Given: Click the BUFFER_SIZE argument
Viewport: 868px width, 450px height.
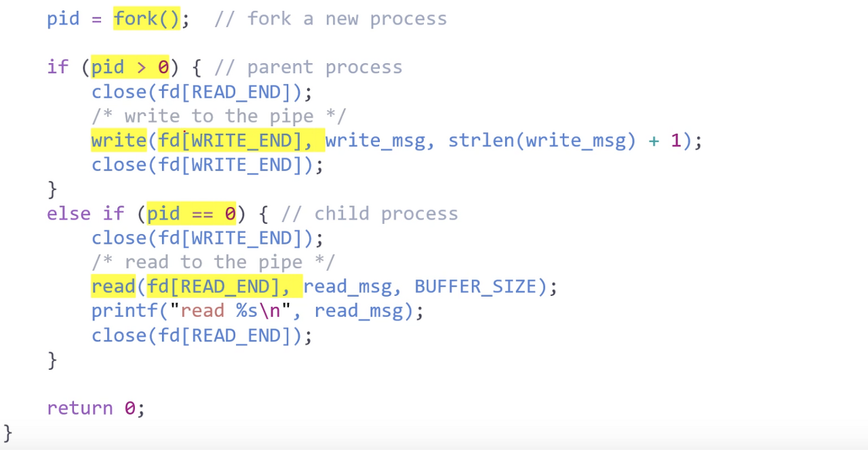Looking at the screenshot, I should [475, 286].
